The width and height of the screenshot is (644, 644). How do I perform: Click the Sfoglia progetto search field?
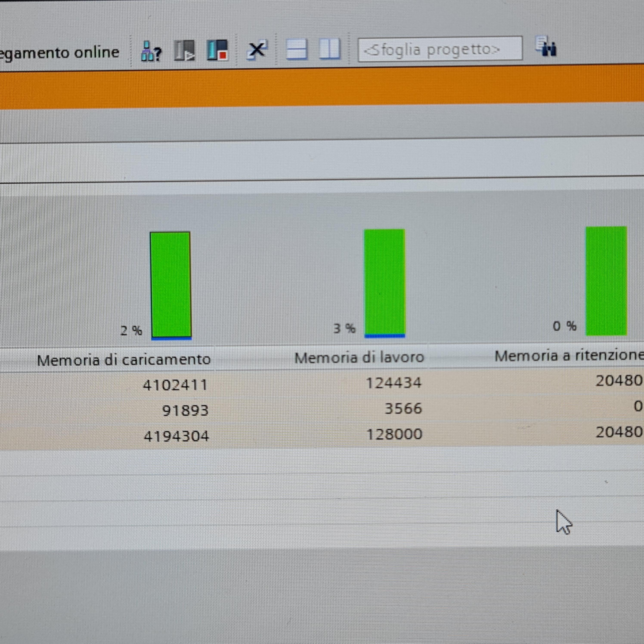tap(440, 49)
